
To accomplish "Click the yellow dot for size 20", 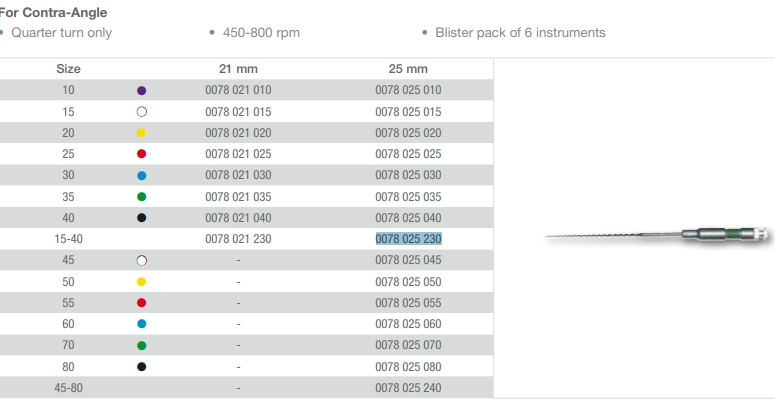I will [x=141, y=133].
